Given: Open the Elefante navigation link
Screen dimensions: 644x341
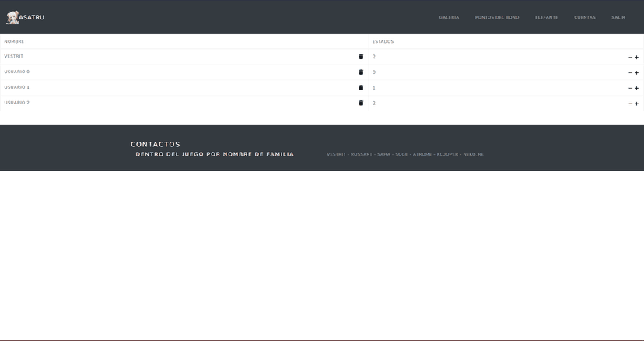Looking at the screenshot, I should click(546, 17).
